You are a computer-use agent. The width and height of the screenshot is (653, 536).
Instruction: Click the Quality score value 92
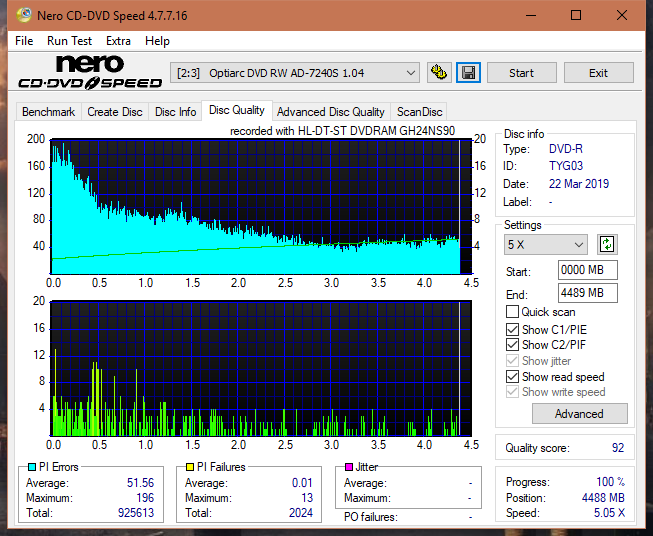618,448
